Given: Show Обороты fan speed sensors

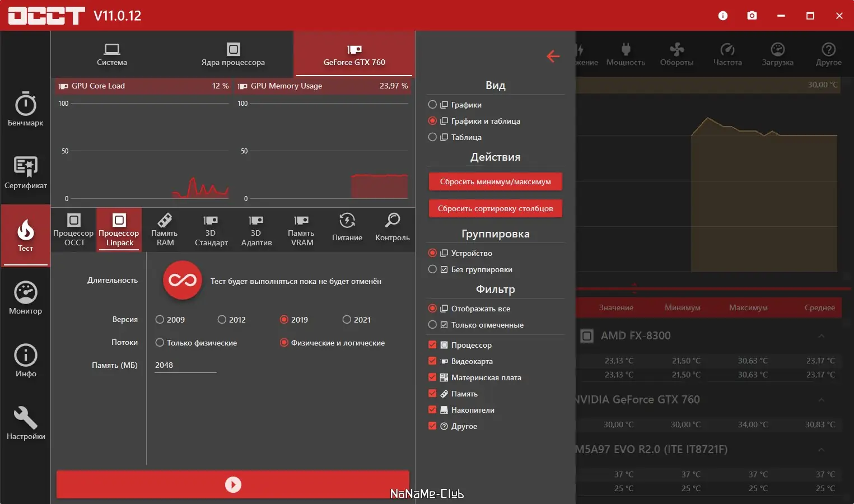Looking at the screenshot, I should [x=676, y=54].
